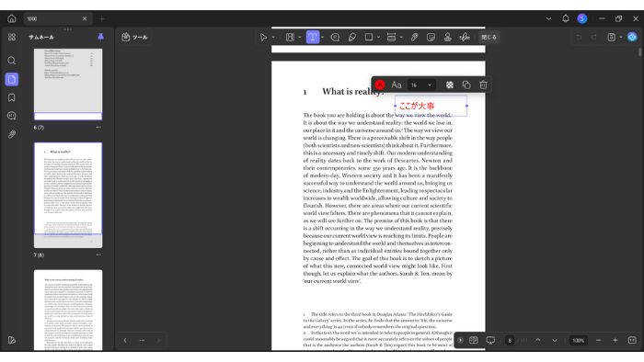The height and width of the screenshot is (362, 644).
Task: Expand the highlight tool dropdown arrow
Action: coord(299,38)
